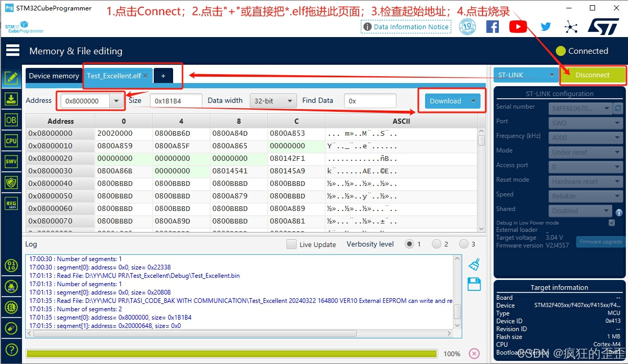Open the Data Information Notice link
Image resolution: width=628 pixels, height=364 pixels.
point(406,27)
